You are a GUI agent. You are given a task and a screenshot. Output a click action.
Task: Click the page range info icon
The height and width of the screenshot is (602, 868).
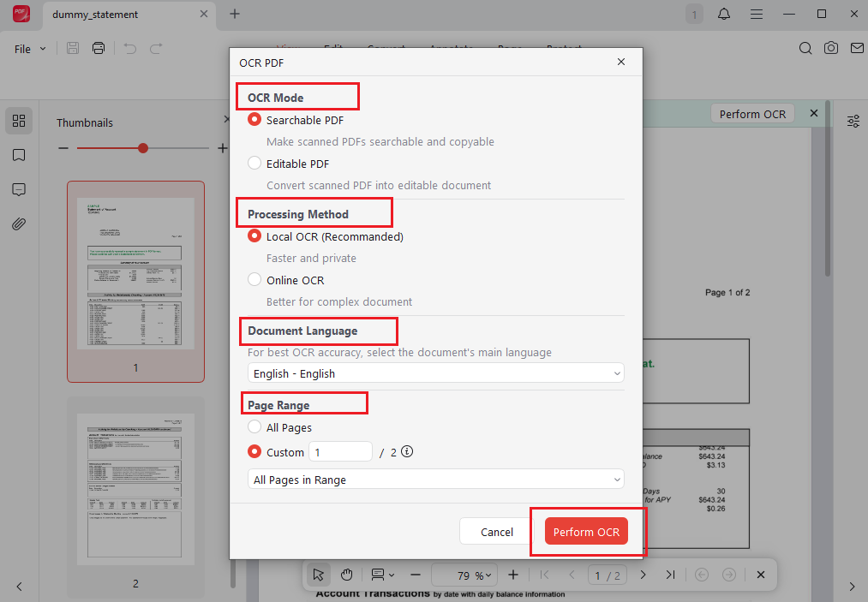[407, 451]
